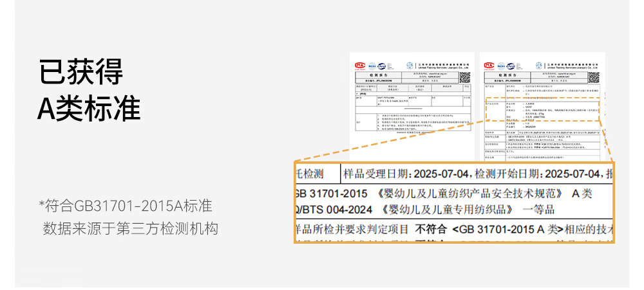Click the QR code on left report
This screenshot has height=290, width=644.
pyautogui.click(x=464, y=77)
